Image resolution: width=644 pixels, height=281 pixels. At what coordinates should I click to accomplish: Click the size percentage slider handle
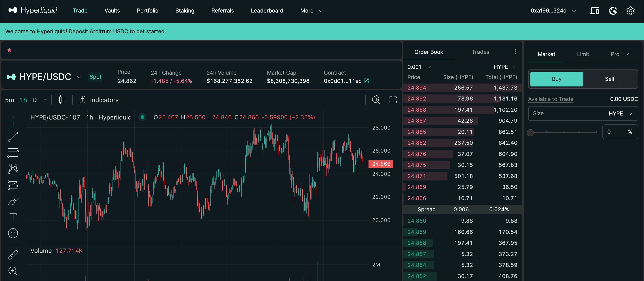pos(530,132)
